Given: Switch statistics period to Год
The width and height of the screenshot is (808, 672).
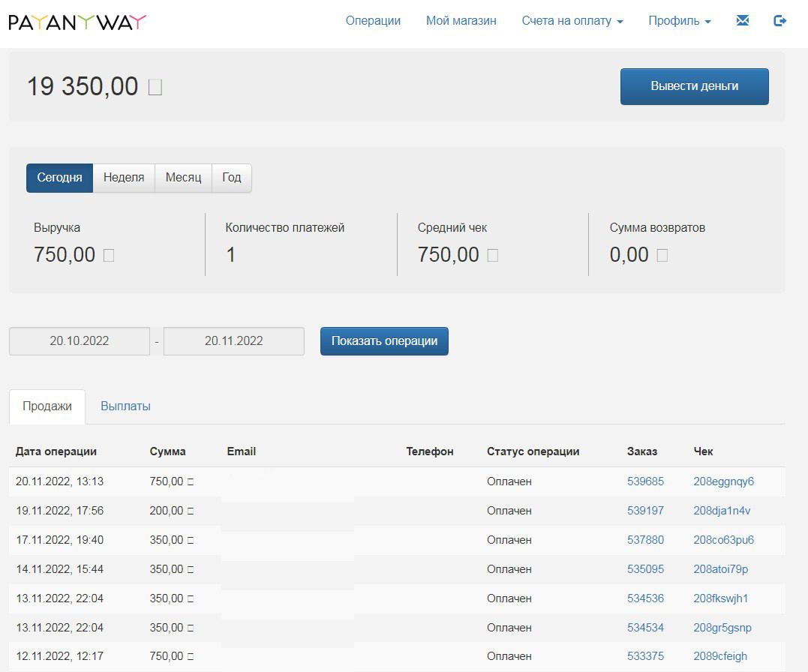Looking at the screenshot, I should (x=232, y=178).
